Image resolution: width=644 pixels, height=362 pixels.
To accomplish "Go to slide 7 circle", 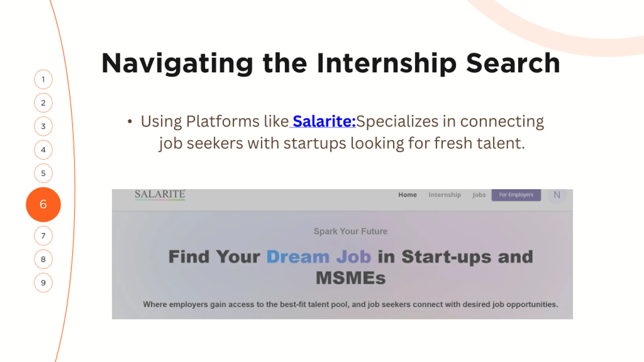I will (x=43, y=236).
